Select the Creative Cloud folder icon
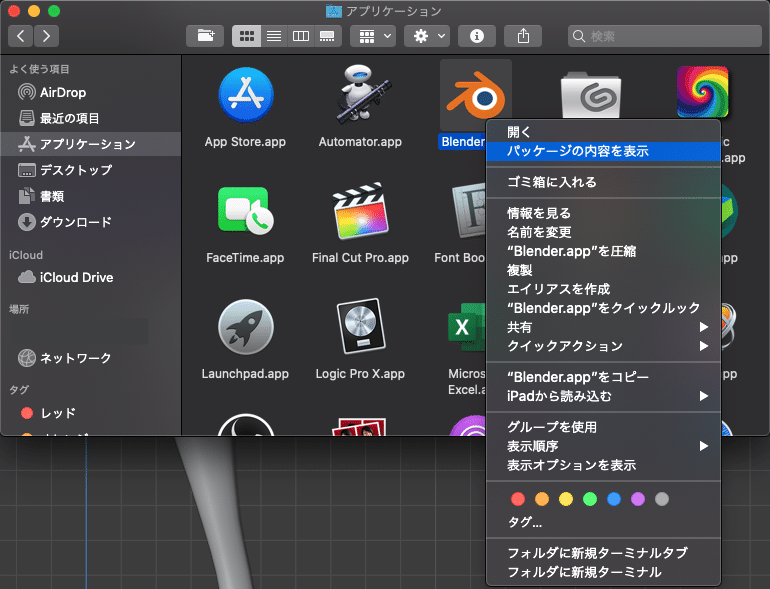 click(x=591, y=95)
